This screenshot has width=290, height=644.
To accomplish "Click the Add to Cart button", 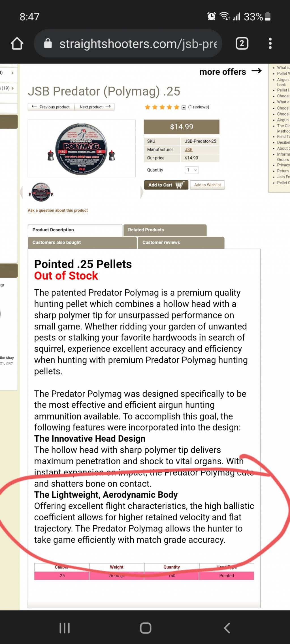I will [166, 185].
